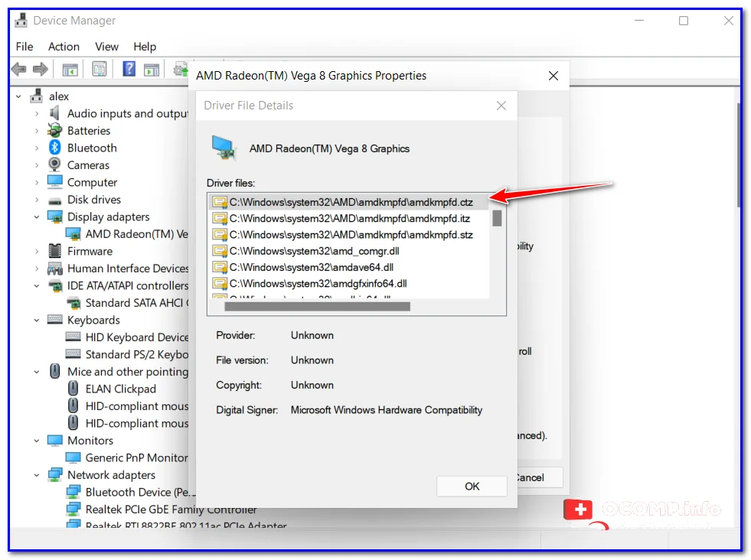Image resolution: width=751 pixels, height=560 pixels.
Task: Click file icon beside amdave64.dll
Action: point(220,267)
